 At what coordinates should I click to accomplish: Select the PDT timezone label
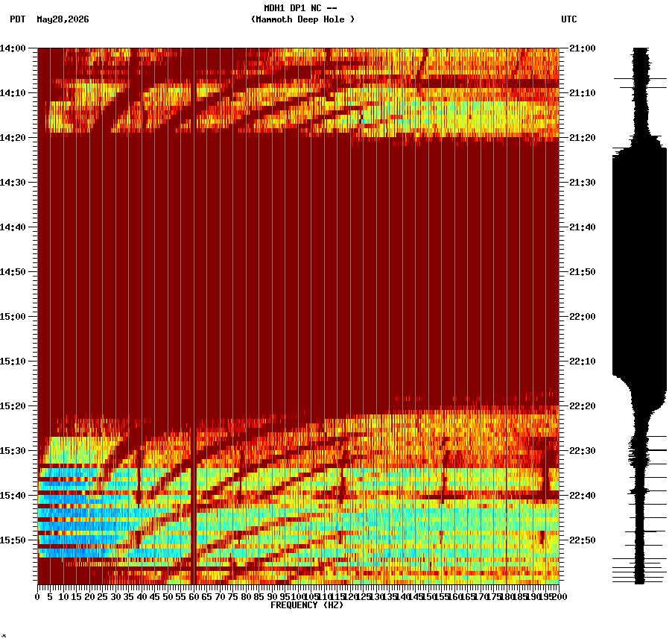(18, 19)
